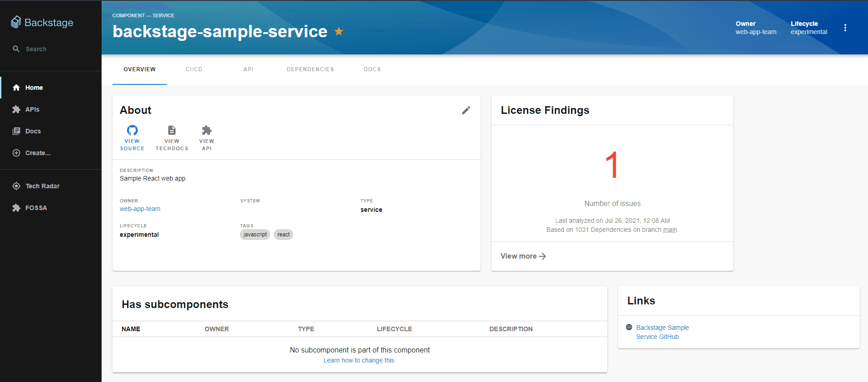Click the red issue count number 1
The width and height of the screenshot is (868, 382).
click(612, 165)
